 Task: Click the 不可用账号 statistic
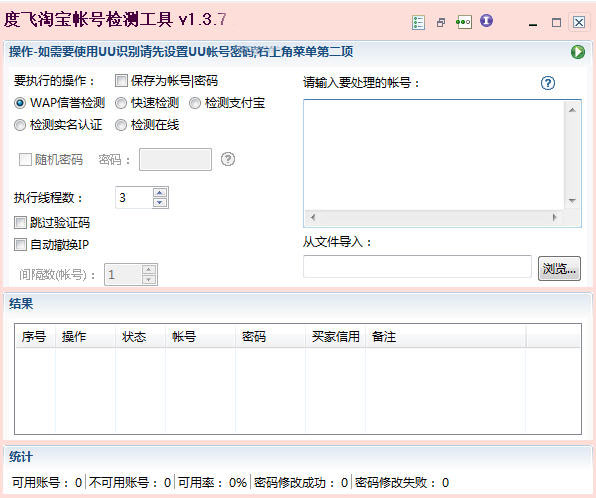(x=130, y=482)
